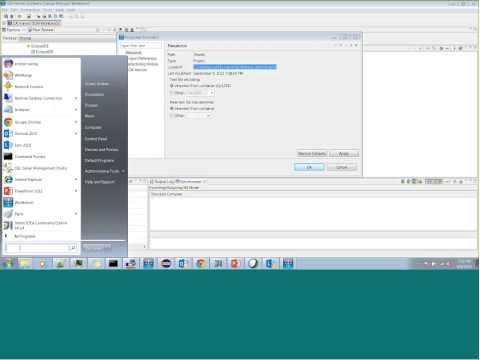Click Cancel in the Properties dialog

[x=342, y=167]
